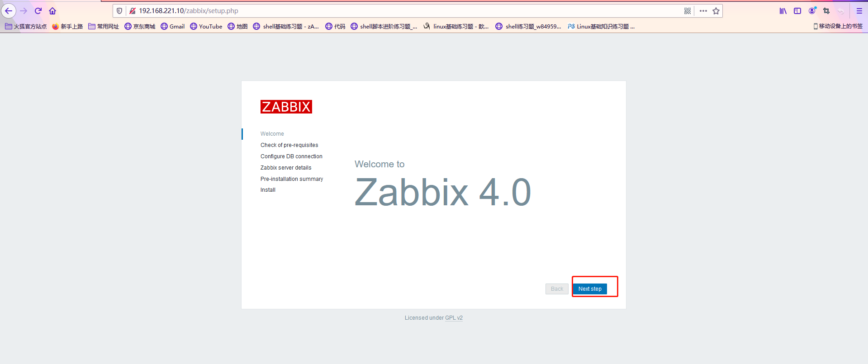The image size is (868, 364).
Task: Click the 'Welcome to' heading text
Action: [x=379, y=164]
